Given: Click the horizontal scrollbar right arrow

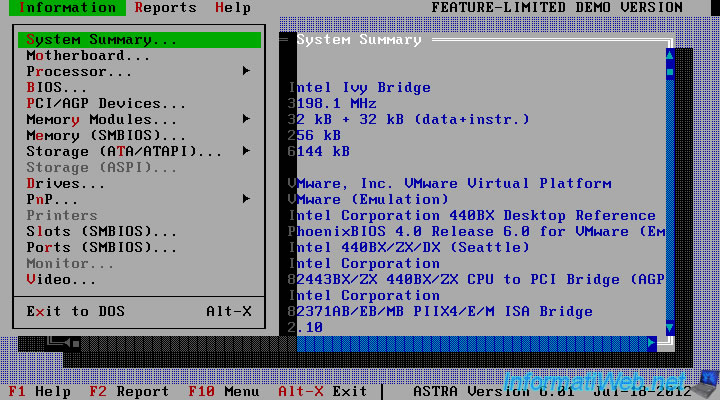Looking at the screenshot, I should 653,343.
